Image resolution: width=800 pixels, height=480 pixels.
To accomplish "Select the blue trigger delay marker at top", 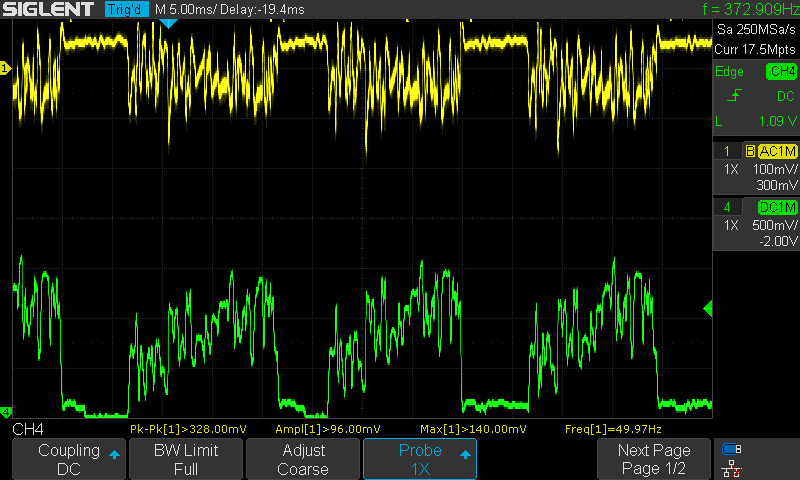I will [x=168, y=23].
